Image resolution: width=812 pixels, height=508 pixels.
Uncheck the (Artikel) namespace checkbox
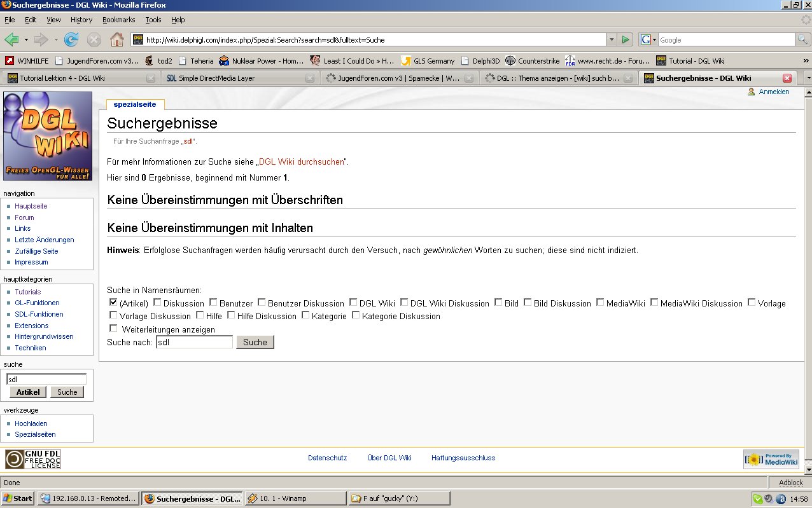tap(113, 303)
